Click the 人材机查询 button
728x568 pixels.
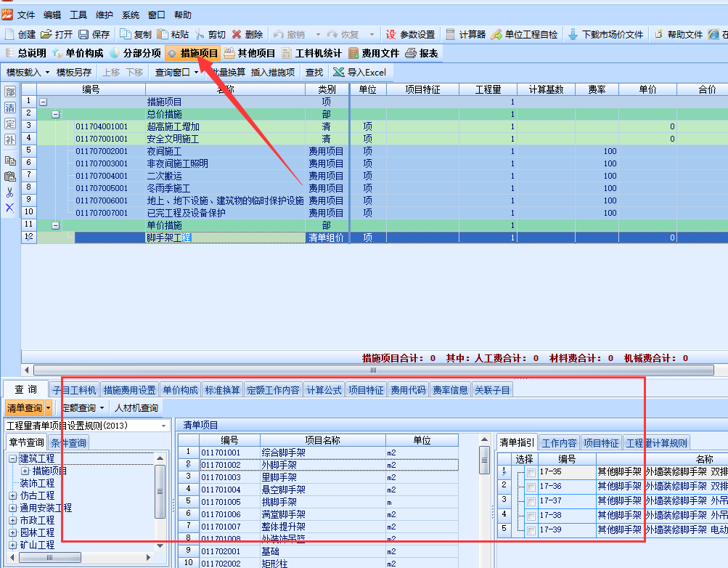pos(136,408)
